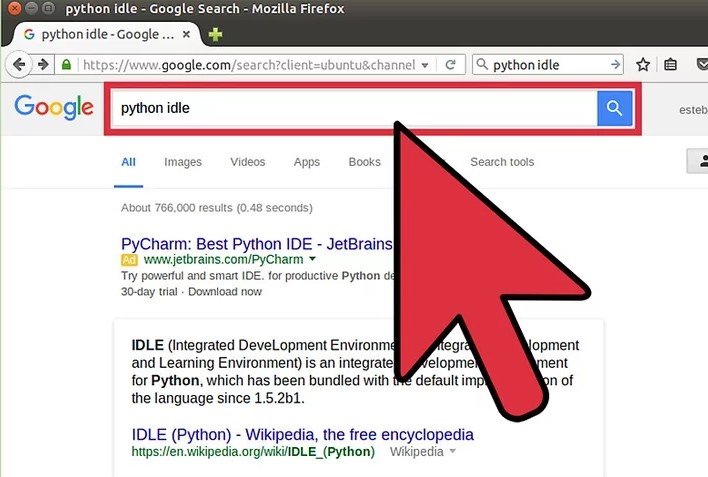Open the URL history dropdown arrow

[425, 65]
